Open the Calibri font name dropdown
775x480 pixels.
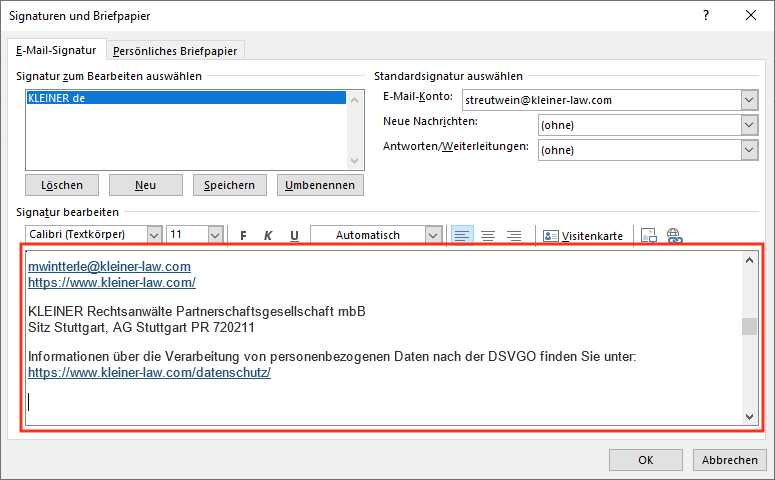click(154, 235)
